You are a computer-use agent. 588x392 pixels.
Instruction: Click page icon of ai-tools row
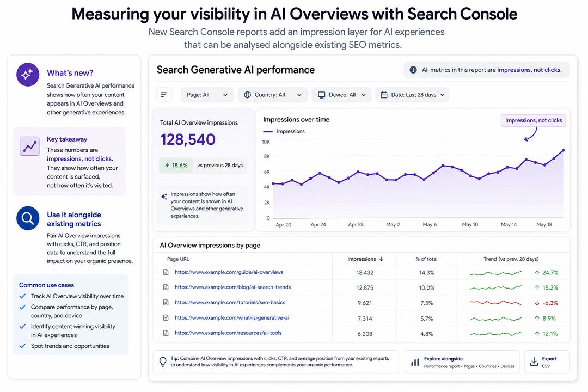(166, 333)
